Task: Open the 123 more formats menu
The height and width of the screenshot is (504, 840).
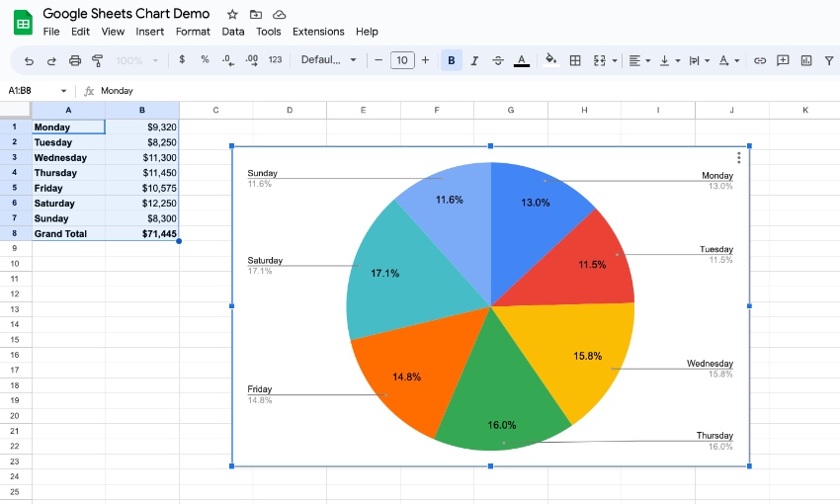Action: (275, 60)
